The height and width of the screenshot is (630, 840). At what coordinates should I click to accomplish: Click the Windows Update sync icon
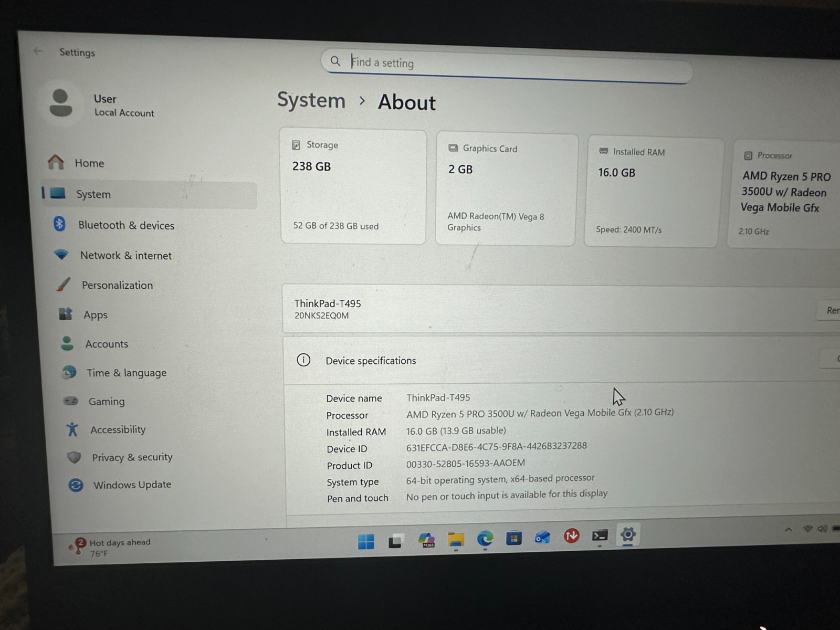(x=76, y=485)
